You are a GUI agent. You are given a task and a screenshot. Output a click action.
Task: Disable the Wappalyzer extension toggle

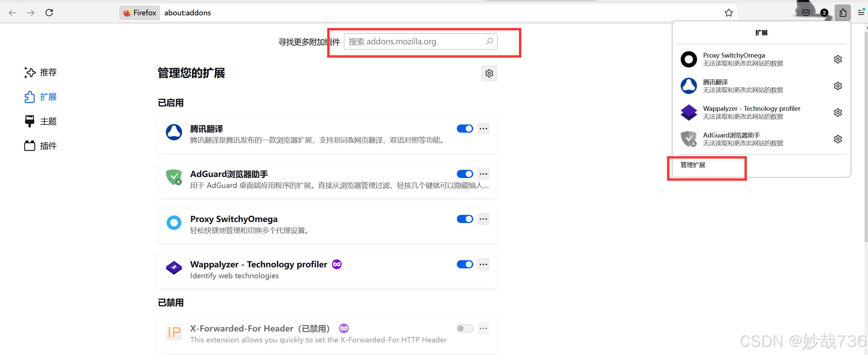(465, 264)
